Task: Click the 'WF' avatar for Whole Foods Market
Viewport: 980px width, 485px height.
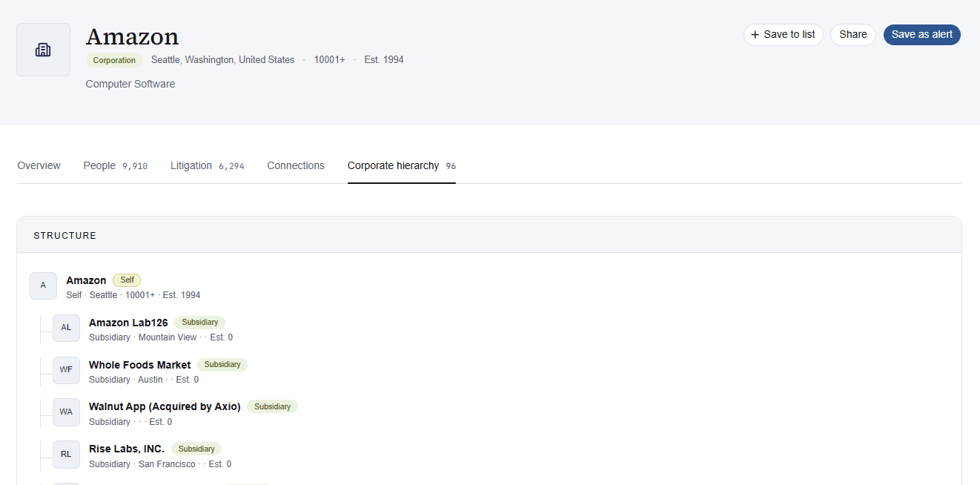Action: point(66,370)
